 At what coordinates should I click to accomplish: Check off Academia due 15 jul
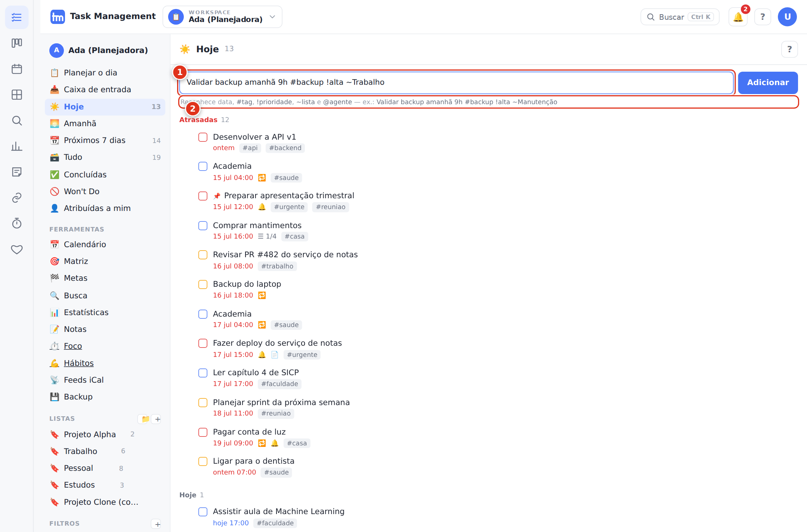(203, 167)
